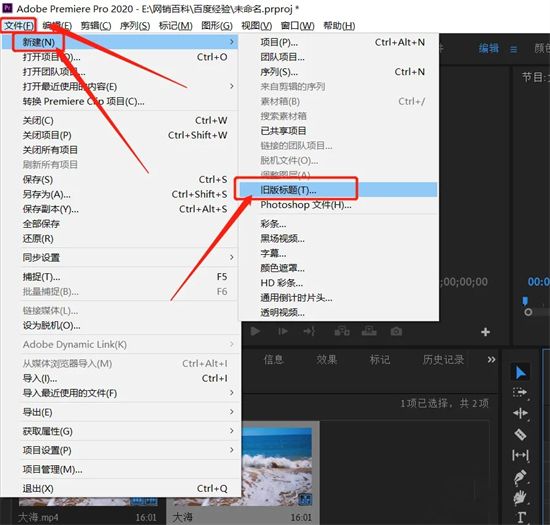
Task: Click the Step Forward one frame button
Action: [283, 331]
